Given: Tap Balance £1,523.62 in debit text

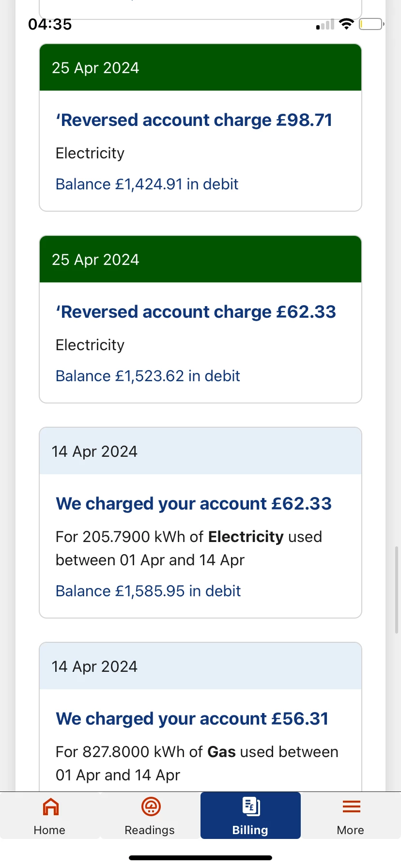Looking at the screenshot, I should 148,376.
